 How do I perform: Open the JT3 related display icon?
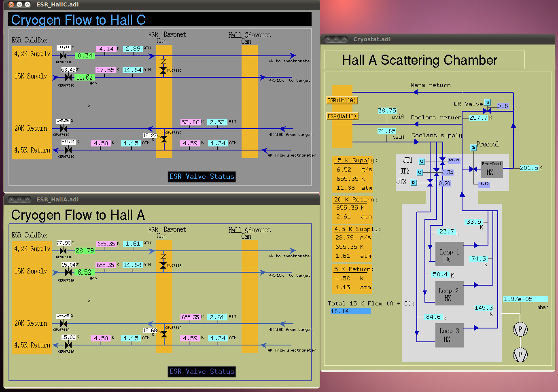[x=414, y=183]
